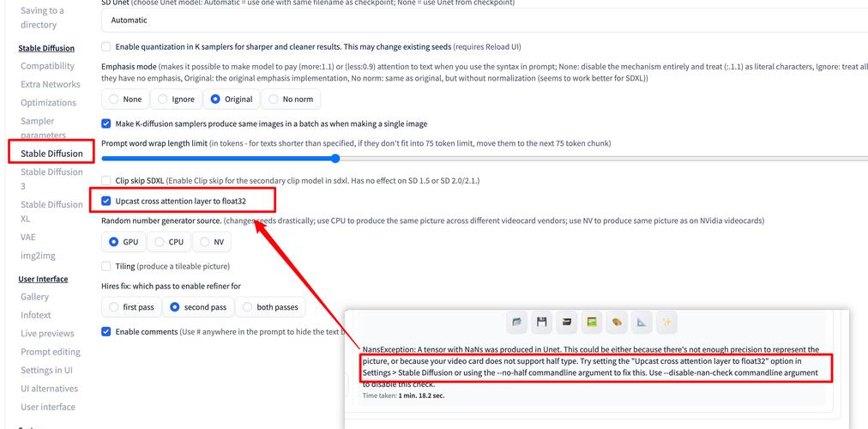Choose NV as random number source
The image size is (868, 429).
coord(212,242)
